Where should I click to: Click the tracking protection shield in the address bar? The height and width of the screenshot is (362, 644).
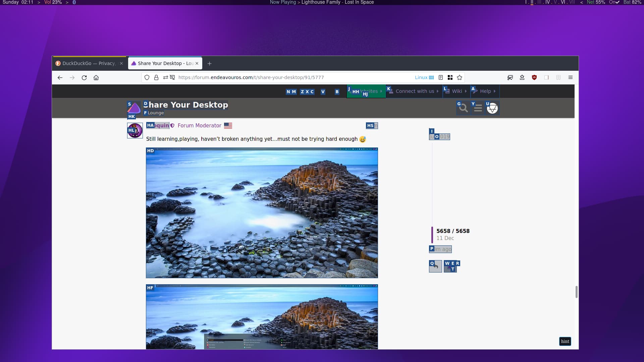pos(147,77)
